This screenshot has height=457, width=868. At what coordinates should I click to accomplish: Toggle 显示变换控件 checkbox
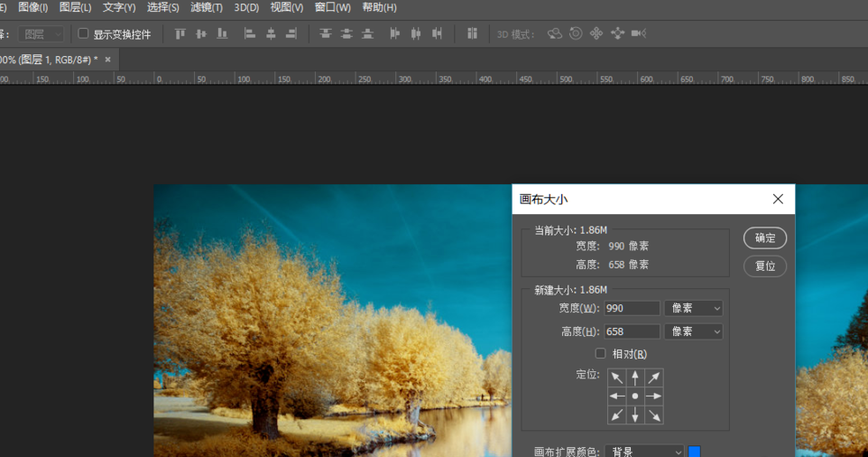pyautogui.click(x=84, y=34)
